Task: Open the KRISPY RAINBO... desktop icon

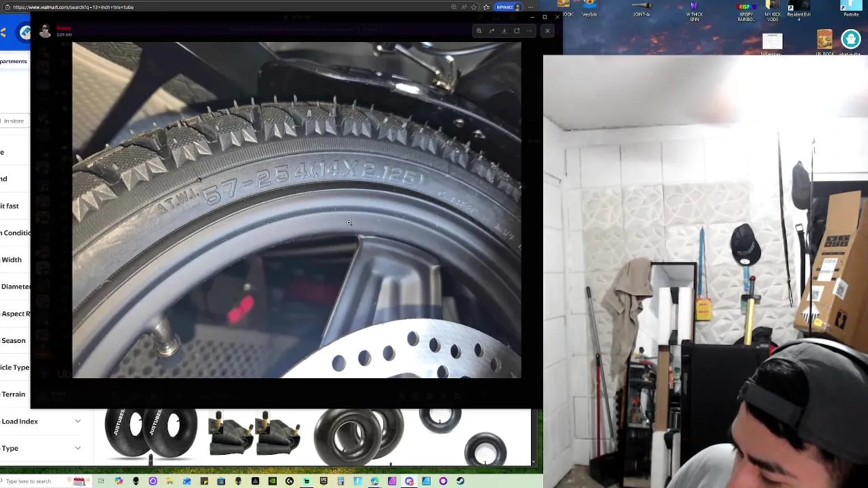Action: pyautogui.click(x=747, y=12)
